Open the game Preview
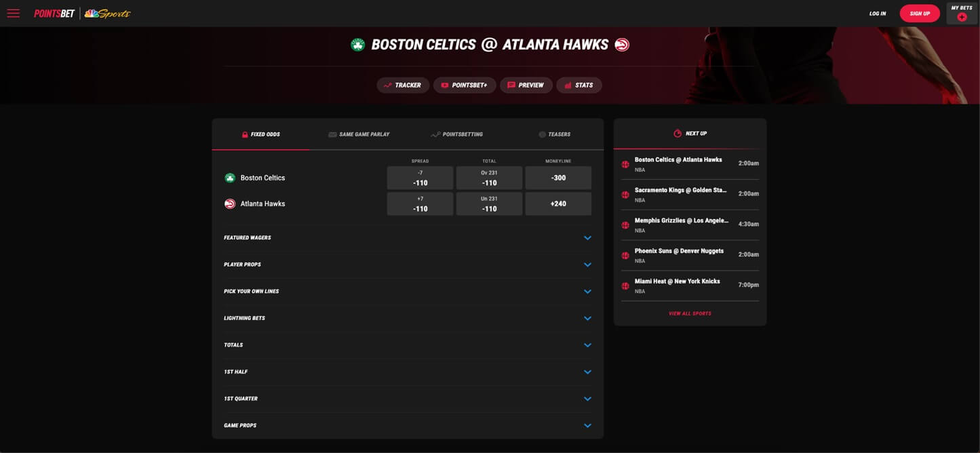 tap(526, 85)
